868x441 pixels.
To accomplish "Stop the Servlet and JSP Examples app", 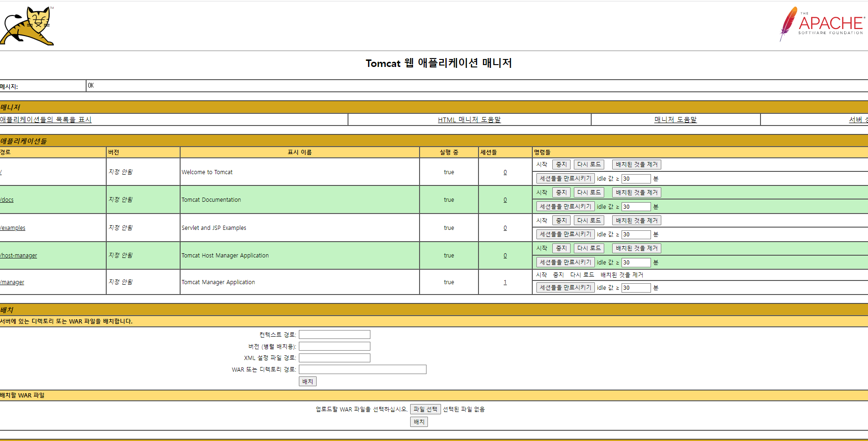I will (x=561, y=220).
